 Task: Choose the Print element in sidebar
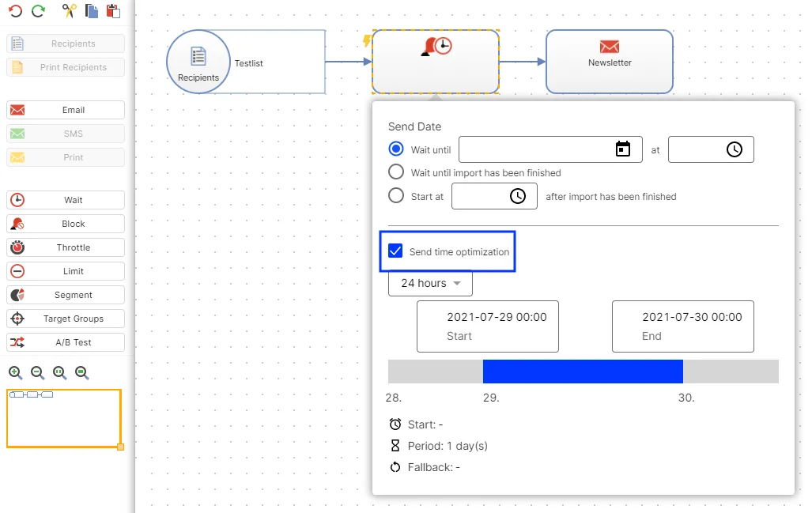(66, 157)
